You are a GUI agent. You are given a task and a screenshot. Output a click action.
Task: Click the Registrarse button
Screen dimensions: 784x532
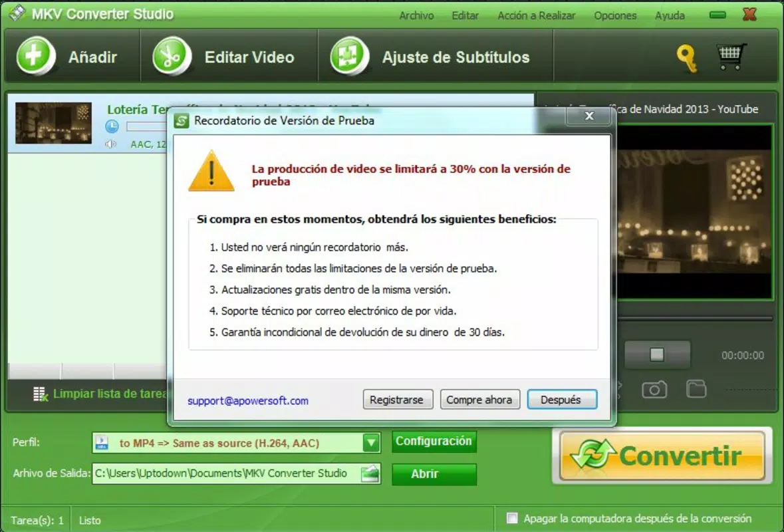point(398,400)
